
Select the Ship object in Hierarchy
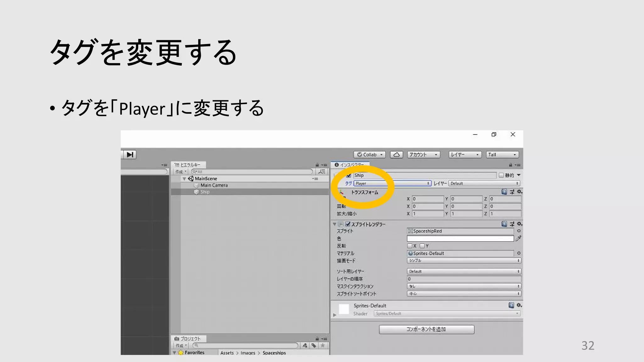tap(205, 192)
